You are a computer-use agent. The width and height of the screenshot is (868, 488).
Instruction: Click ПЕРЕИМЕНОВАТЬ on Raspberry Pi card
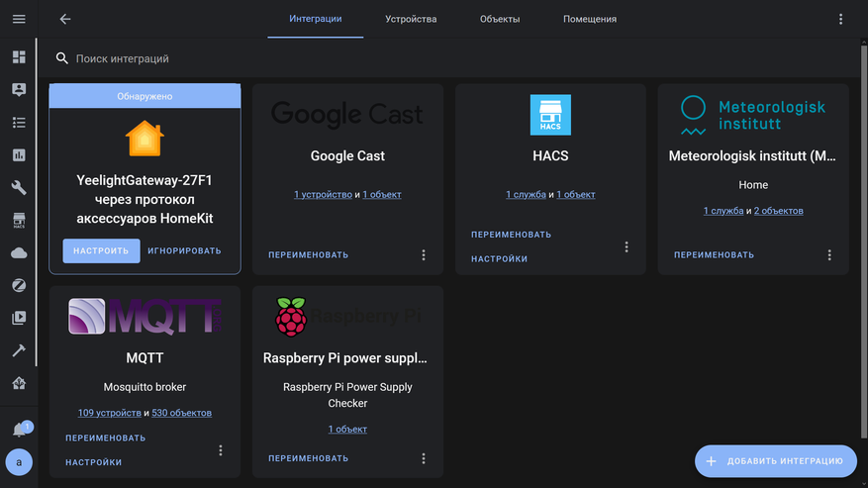point(309,458)
